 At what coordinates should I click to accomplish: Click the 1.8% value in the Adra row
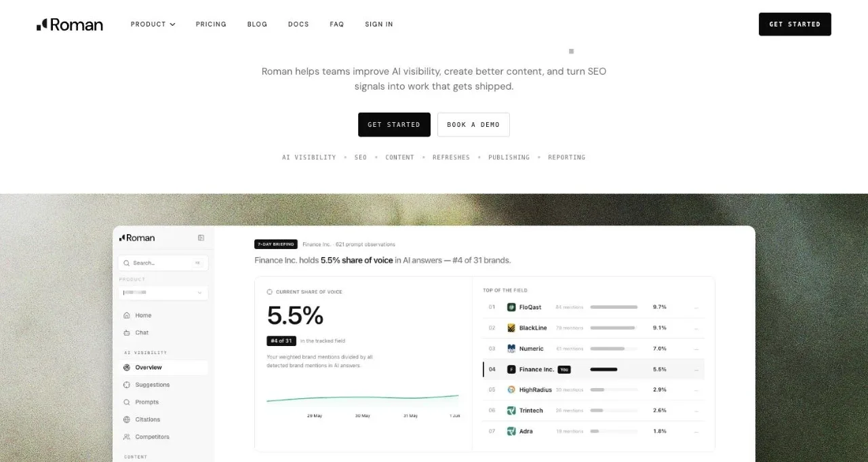pyautogui.click(x=660, y=431)
